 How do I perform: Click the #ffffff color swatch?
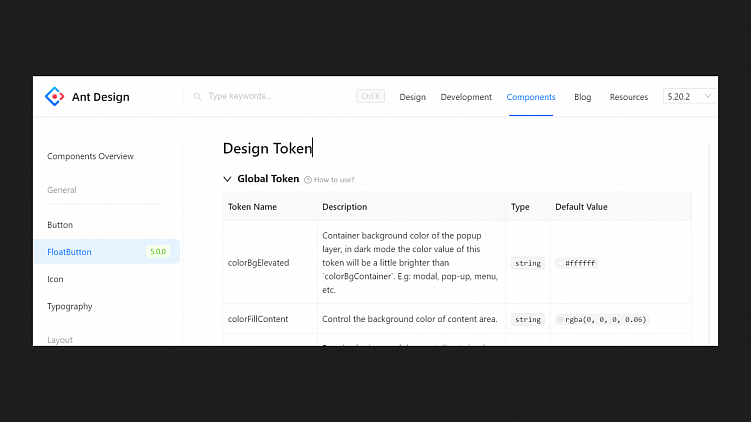pyautogui.click(x=560, y=263)
